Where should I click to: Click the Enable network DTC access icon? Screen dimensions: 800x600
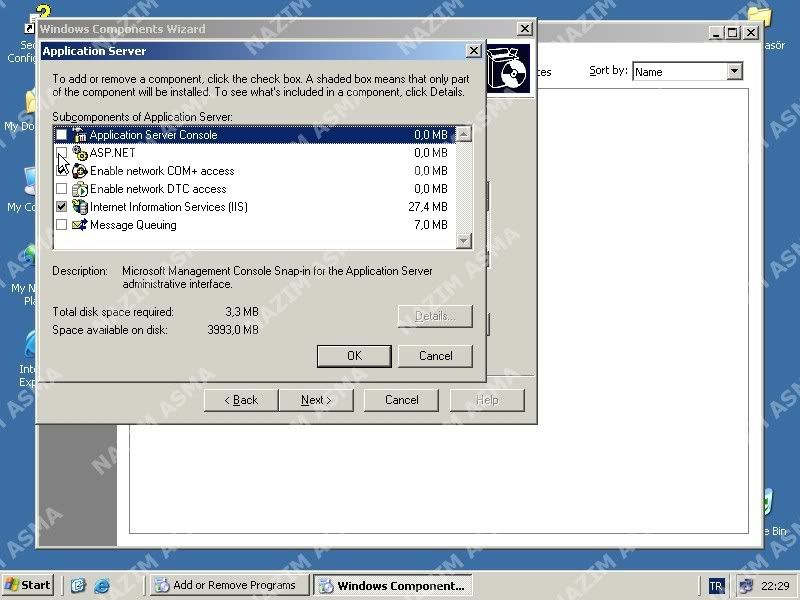coord(80,189)
